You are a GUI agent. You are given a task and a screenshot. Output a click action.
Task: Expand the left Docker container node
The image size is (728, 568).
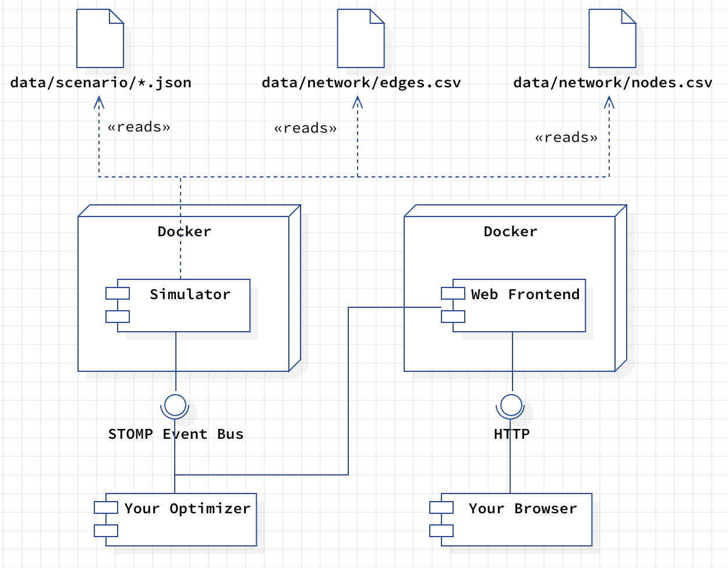184,232
